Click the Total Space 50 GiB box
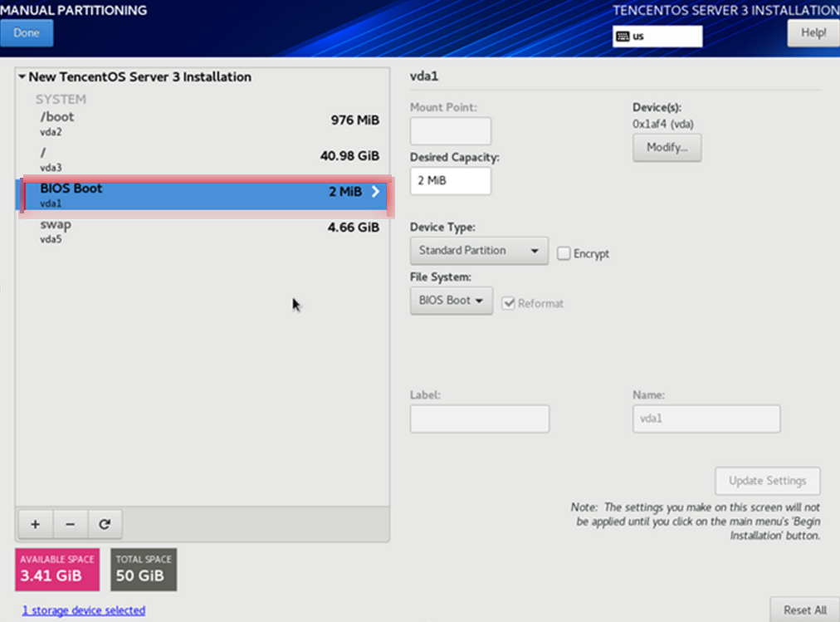Screen dimensions: 840x622 144,570
